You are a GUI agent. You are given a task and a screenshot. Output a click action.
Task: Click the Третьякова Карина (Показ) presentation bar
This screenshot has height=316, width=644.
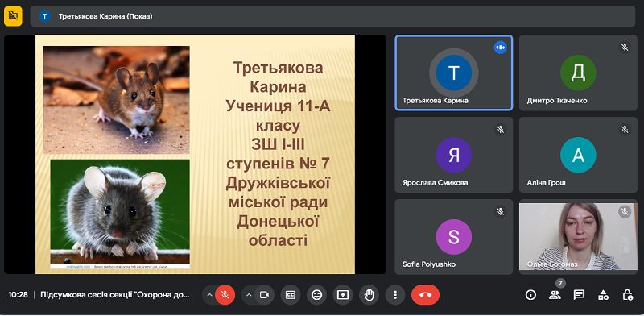point(332,16)
